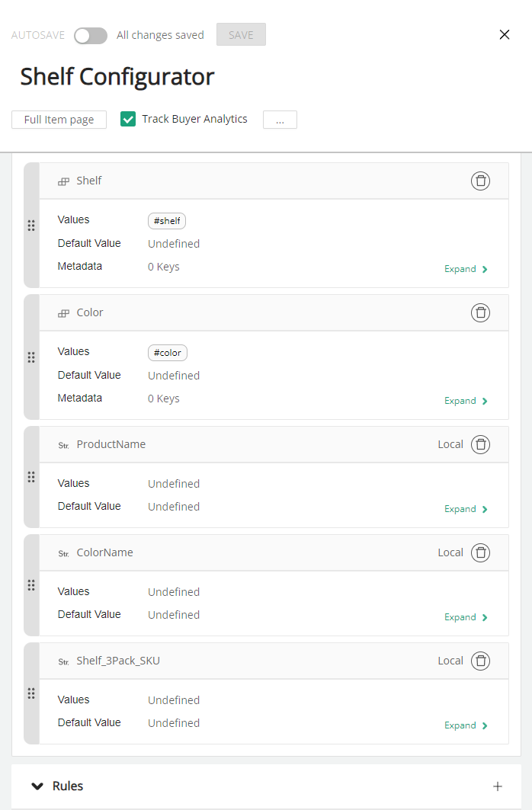Click the Full Item page button
This screenshot has width=532, height=810.
[59, 120]
